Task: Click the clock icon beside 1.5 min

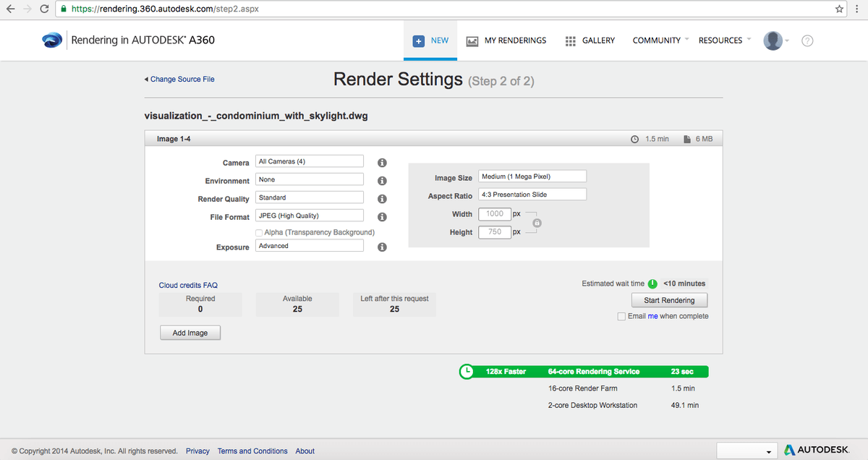Action: [635, 139]
